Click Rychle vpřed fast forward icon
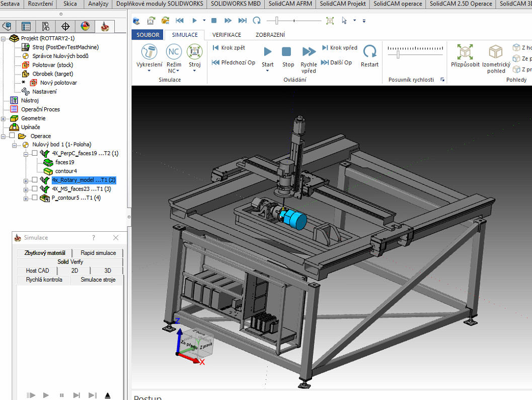 point(309,52)
